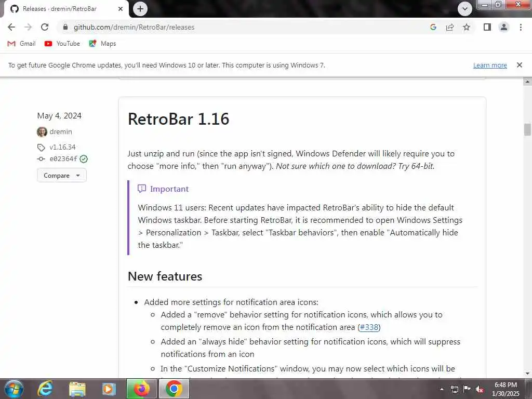Viewport: 532px width, 399px height.
Task: Open the side panel
Action: 487,27
